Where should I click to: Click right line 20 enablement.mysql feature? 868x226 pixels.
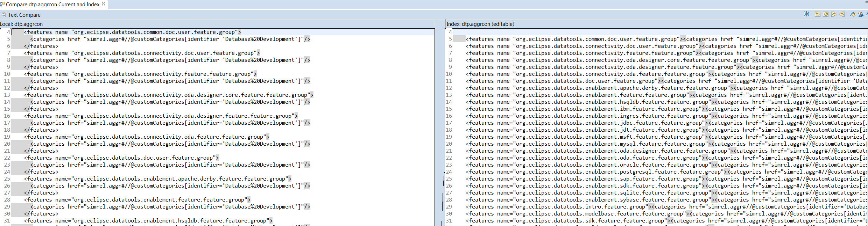tap(588, 144)
